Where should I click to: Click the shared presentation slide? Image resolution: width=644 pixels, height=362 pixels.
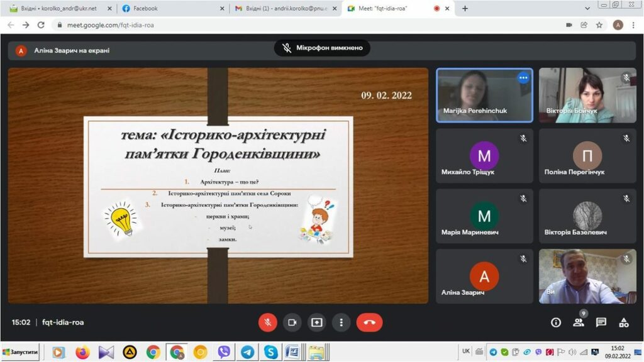point(218,186)
